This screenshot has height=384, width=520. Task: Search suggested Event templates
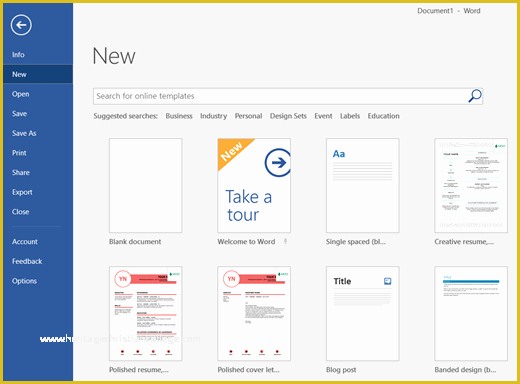click(x=323, y=116)
